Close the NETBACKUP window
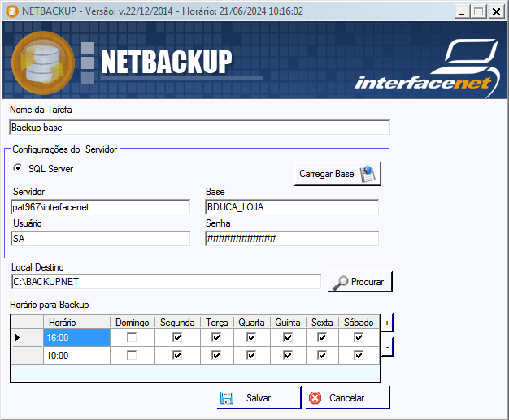This screenshot has width=509, height=420. [x=496, y=11]
